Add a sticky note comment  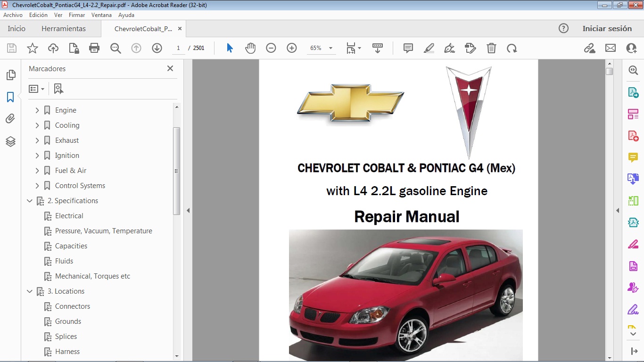[x=407, y=48]
